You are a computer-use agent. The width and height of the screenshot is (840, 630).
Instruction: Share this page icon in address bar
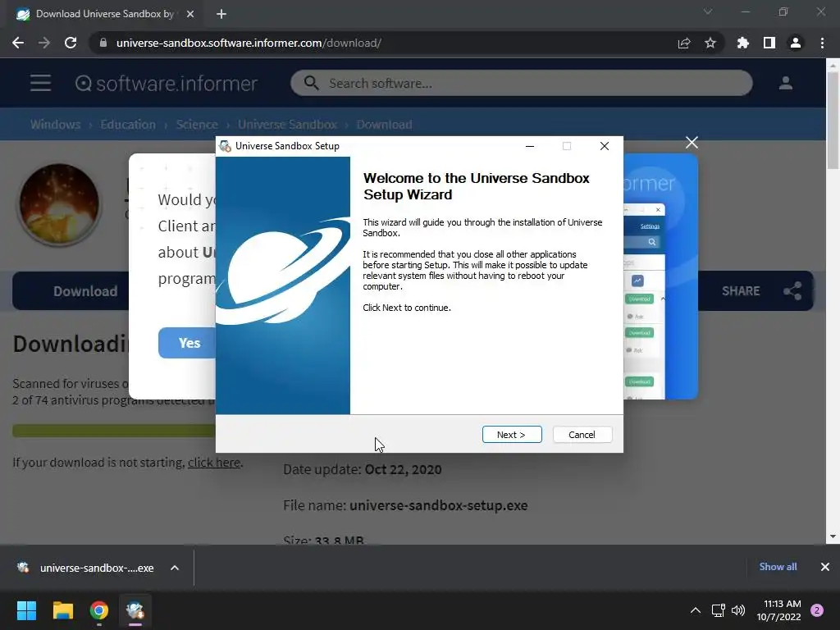coord(683,43)
